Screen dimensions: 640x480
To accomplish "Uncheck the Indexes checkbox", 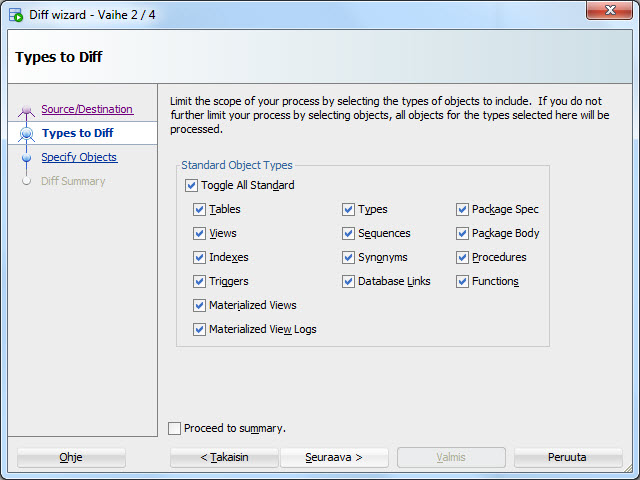I will [x=199, y=258].
